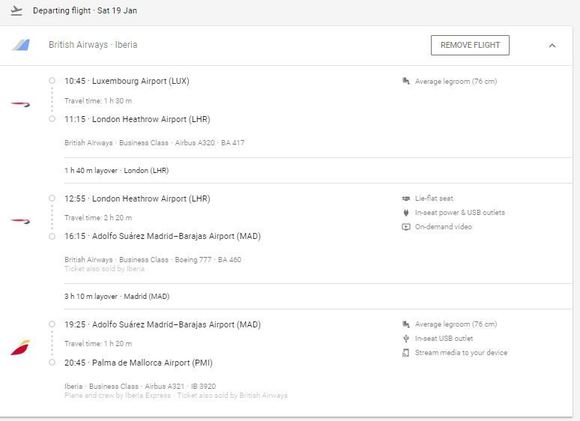Viewport: 580px width, 421px height.
Task: Click the departing flight takeoff icon
Action: pos(16,11)
